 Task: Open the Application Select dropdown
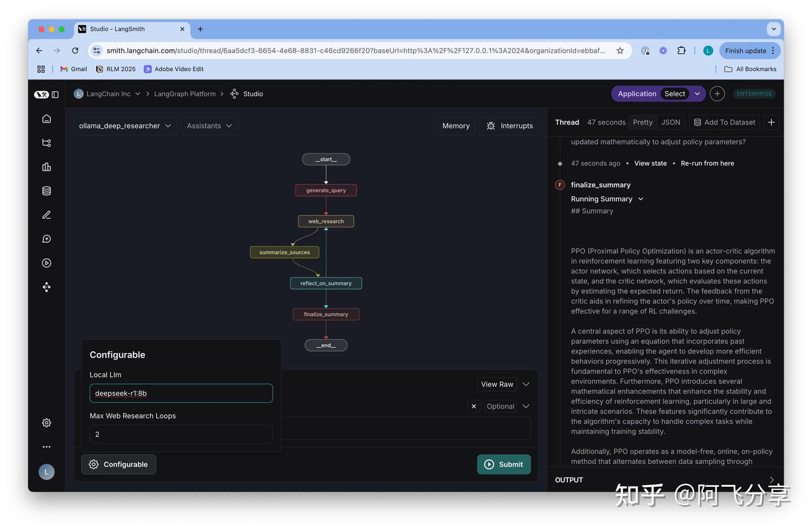659,94
